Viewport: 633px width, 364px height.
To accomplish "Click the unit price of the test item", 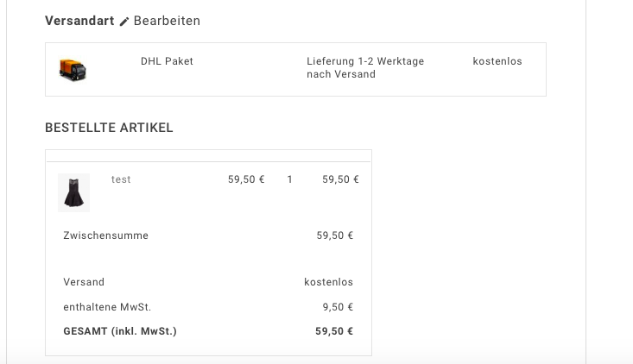I will click(246, 179).
